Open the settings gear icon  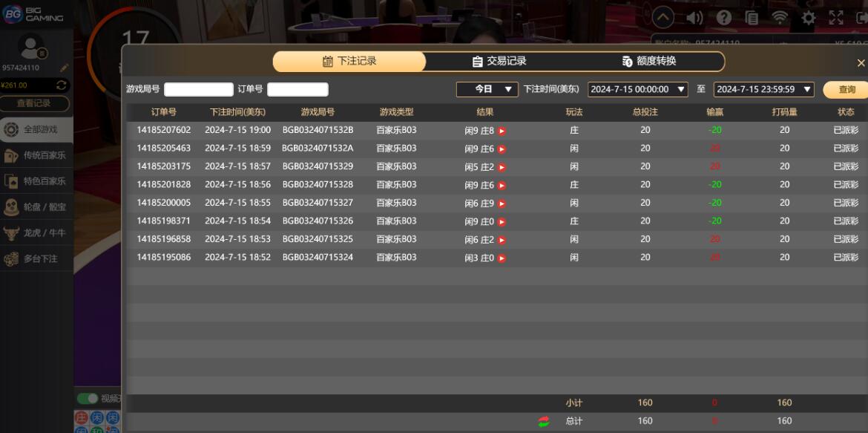click(808, 18)
